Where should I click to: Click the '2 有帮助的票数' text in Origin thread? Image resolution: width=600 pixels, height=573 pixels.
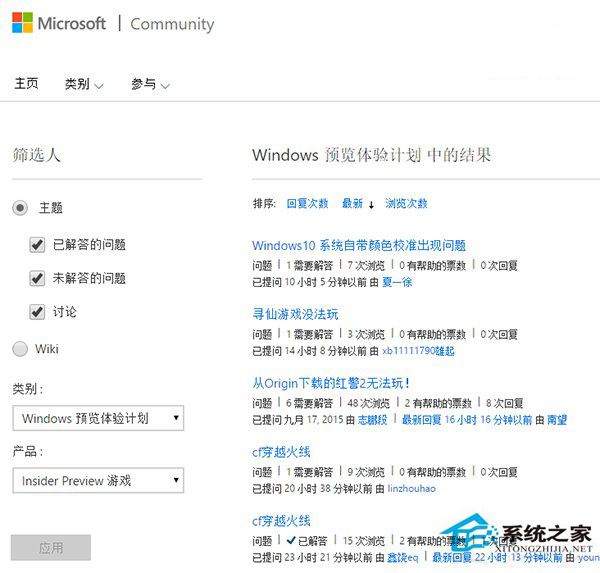click(x=438, y=403)
